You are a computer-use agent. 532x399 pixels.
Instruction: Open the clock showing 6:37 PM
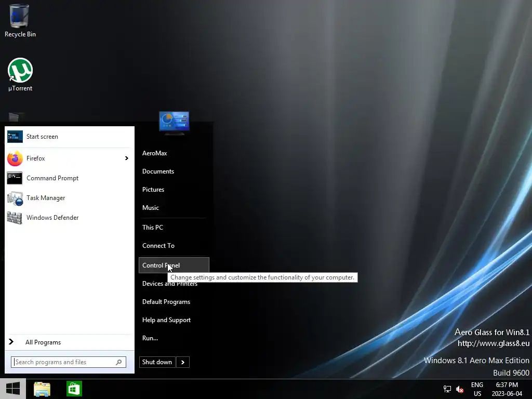[x=507, y=389]
